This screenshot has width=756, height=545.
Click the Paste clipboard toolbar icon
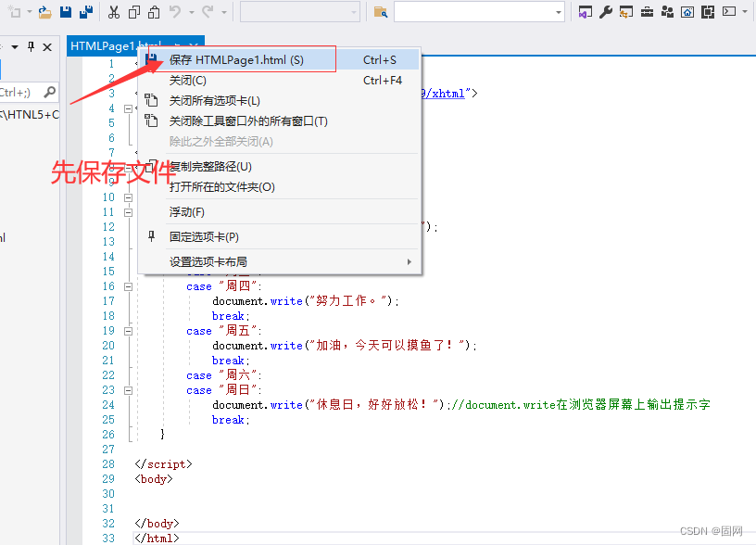tap(154, 12)
